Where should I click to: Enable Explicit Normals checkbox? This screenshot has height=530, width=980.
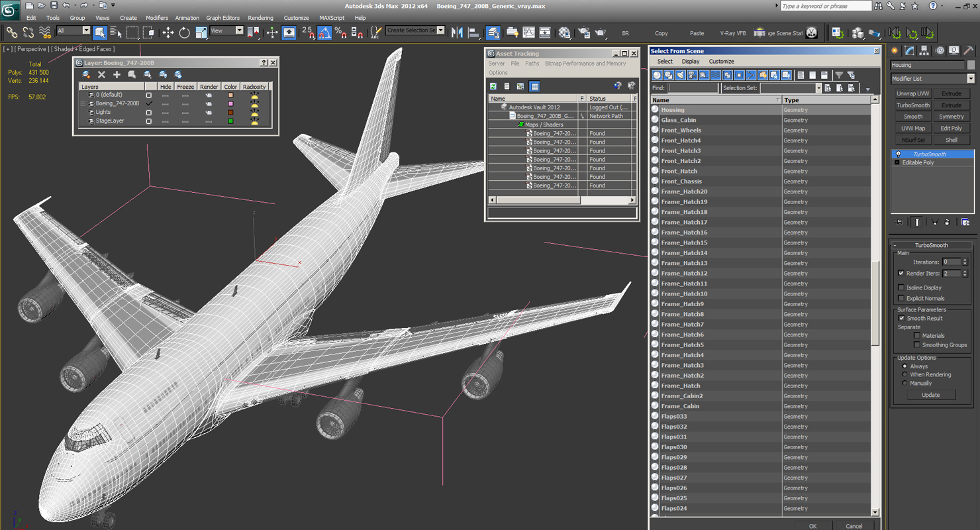pos(901,298)
